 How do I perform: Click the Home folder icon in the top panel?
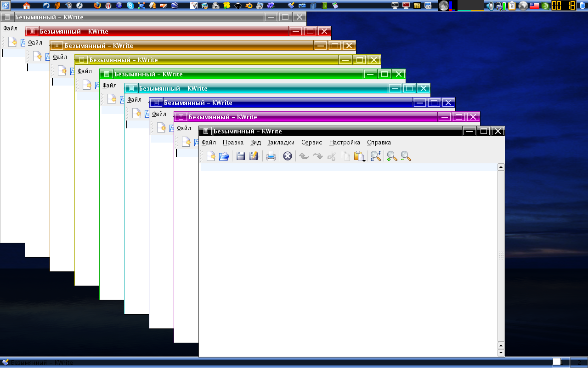tap(27, 6)
